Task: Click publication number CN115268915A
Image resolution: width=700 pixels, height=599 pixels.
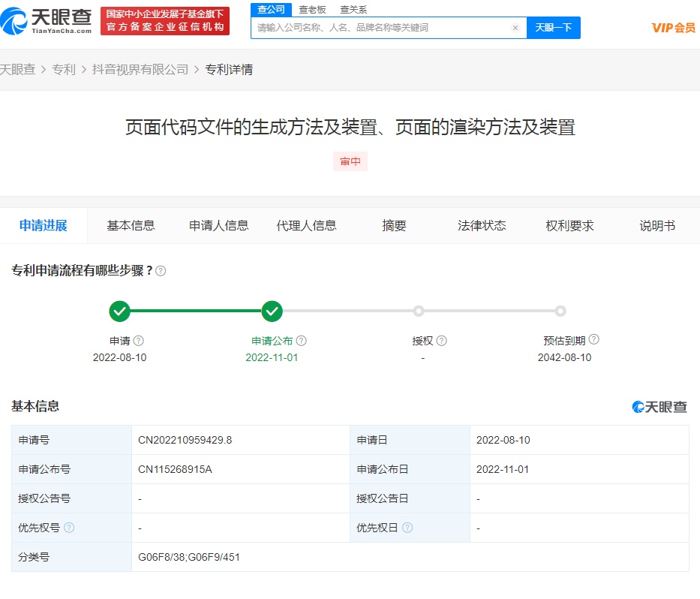Action: click(x=175, y=469)
